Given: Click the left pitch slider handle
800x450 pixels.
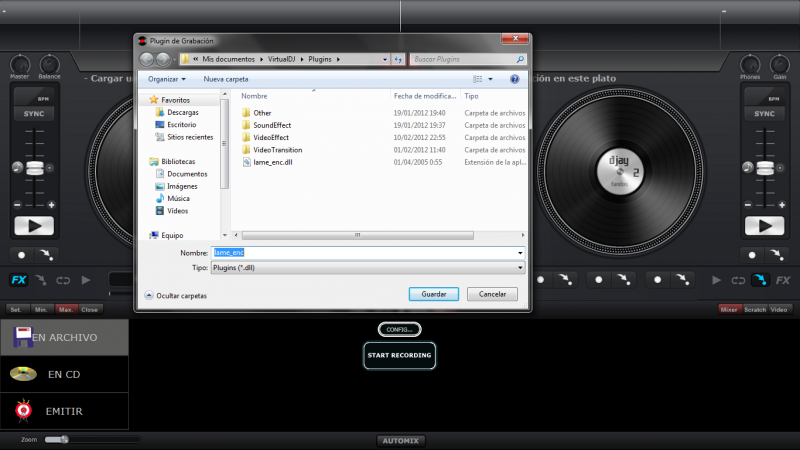Looking at the screenshot, I should pos(35,168).
